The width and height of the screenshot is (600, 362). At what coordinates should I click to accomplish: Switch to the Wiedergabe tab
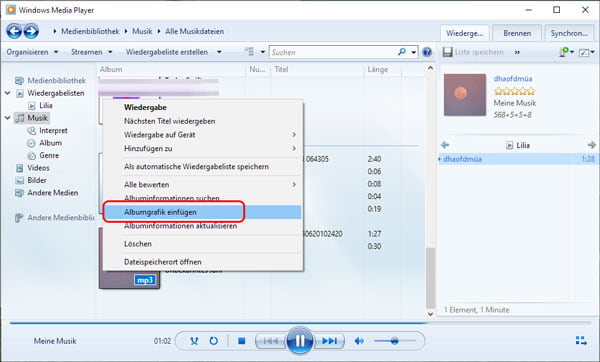(x=465, y=33)
